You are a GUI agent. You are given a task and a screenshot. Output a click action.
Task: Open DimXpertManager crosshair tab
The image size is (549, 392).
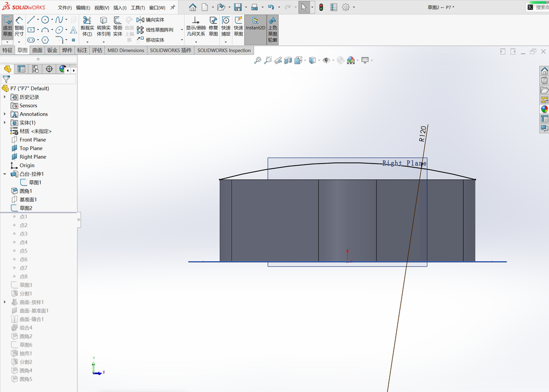pyautogui.click(x=49, y=69)
